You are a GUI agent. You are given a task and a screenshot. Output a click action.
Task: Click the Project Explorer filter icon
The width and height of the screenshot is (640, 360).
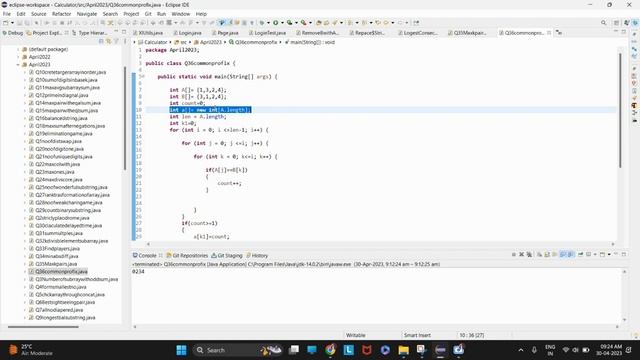click(x=116, y=41)
